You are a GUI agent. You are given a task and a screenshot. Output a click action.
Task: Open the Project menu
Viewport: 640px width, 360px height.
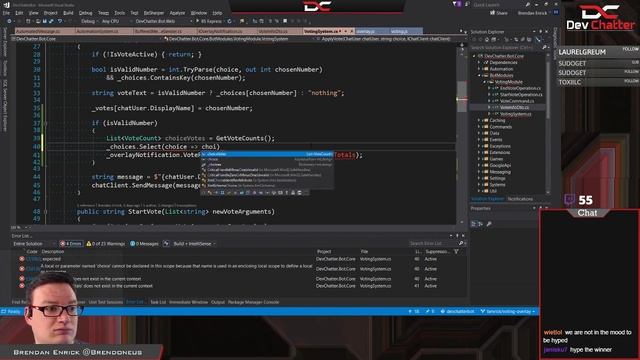51,13
